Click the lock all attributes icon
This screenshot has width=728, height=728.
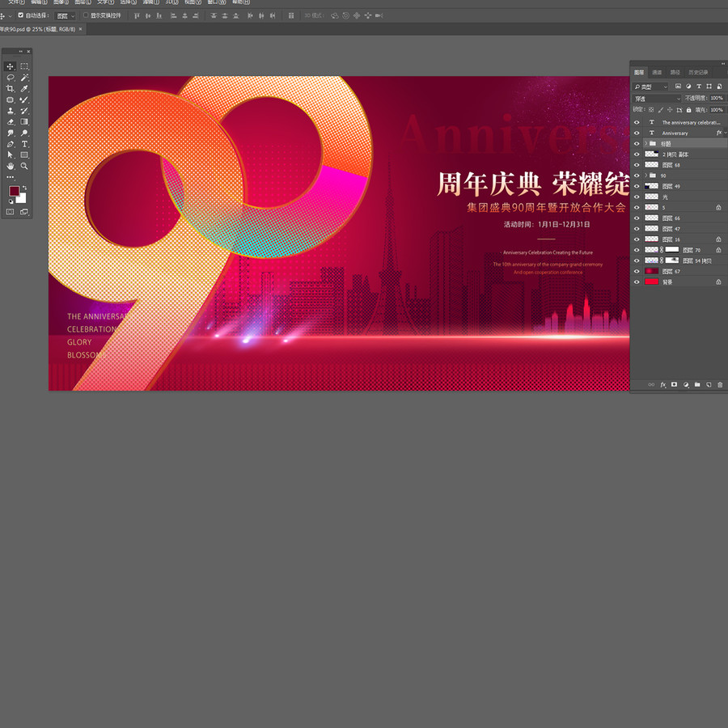pyautogui.click(x=689, y=110)
